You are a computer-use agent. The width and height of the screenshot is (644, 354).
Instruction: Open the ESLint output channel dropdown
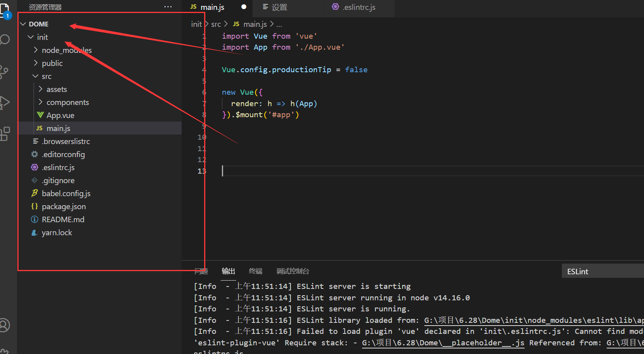(x=603, y=271)
